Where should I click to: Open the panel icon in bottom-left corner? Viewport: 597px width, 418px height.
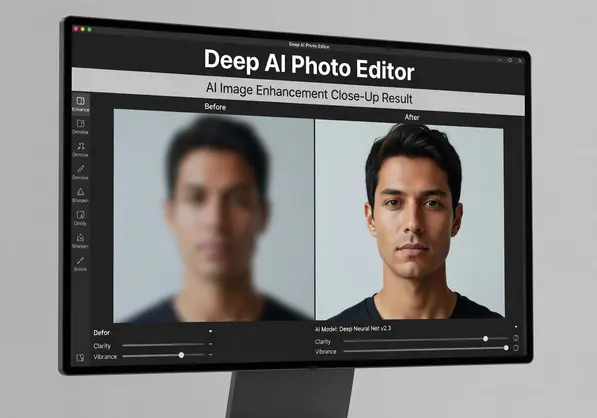(80, 358)
